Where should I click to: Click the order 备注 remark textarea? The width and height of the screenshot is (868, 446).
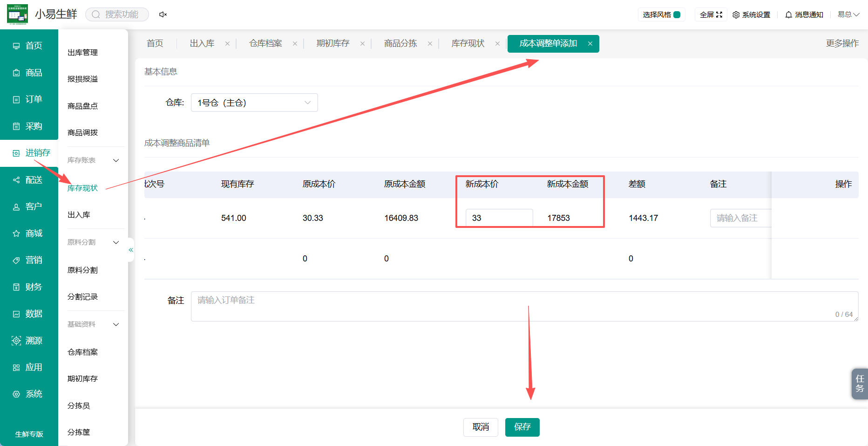point(524,306)
